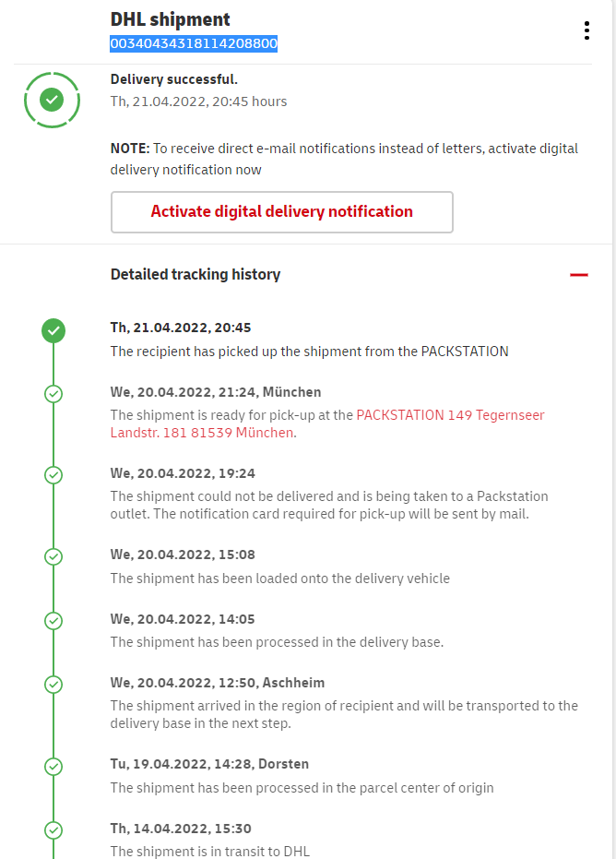Click the checkmark icon beside 20.04.2022, 14:05
The height and width of the screenshot is (859, 616).
click(53, 620)
